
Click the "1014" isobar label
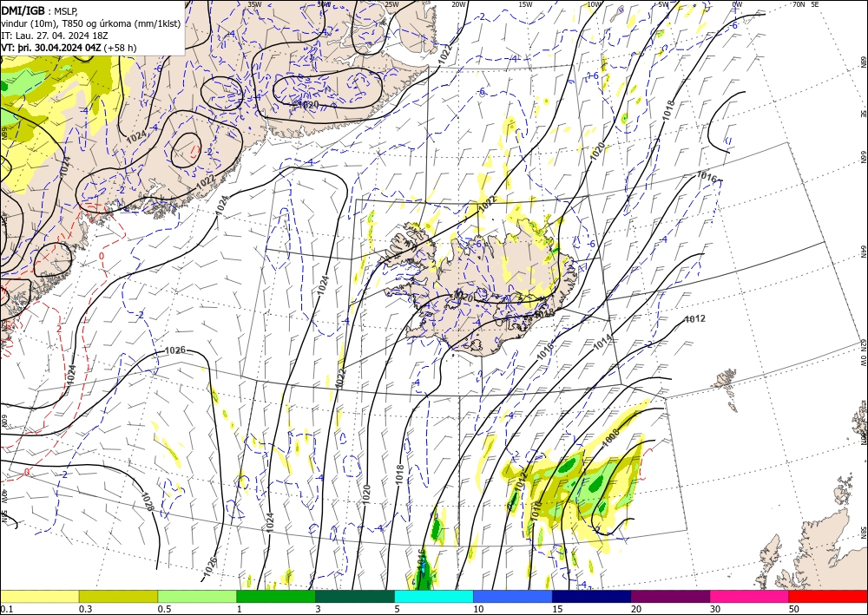pos(603,342)
